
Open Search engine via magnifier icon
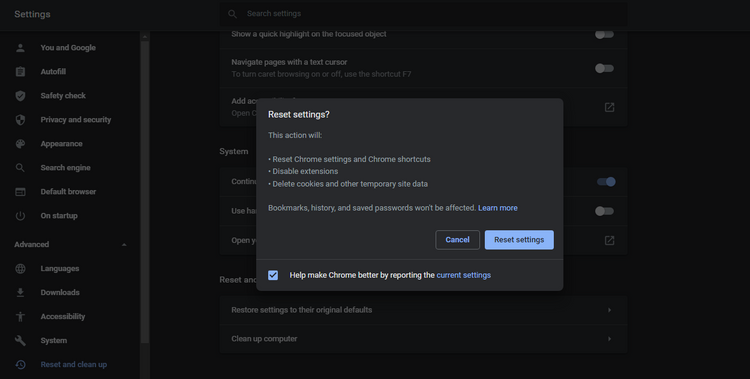pyautogui.click(x=20, y=167)
